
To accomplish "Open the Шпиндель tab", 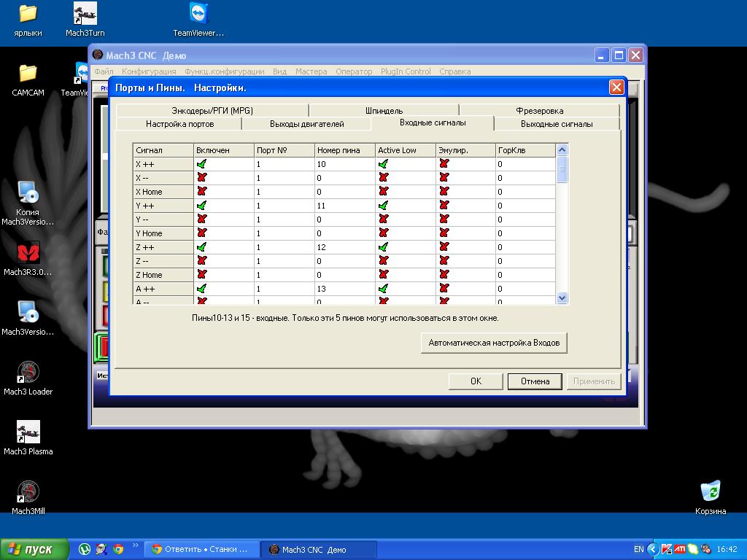I will [384, 111].
